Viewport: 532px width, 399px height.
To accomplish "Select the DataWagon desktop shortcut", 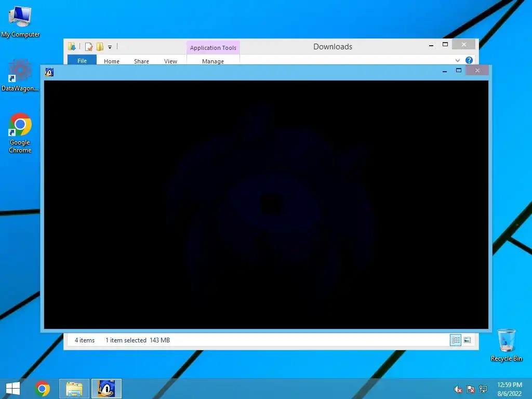I will point(20,75).
